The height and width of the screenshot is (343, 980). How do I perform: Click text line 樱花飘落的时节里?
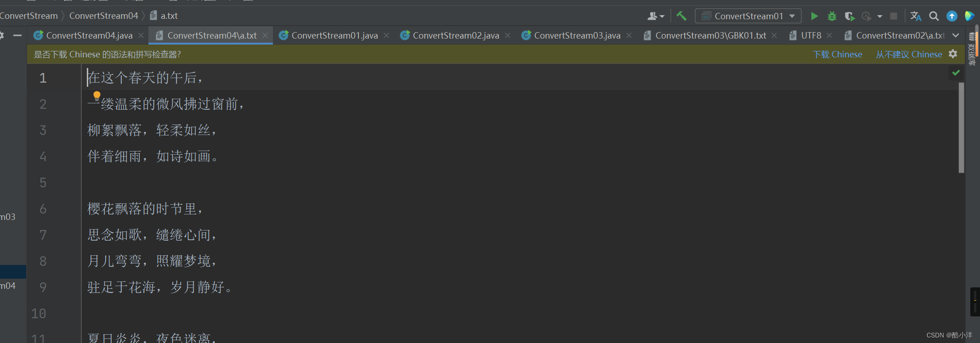pos(145,208)
